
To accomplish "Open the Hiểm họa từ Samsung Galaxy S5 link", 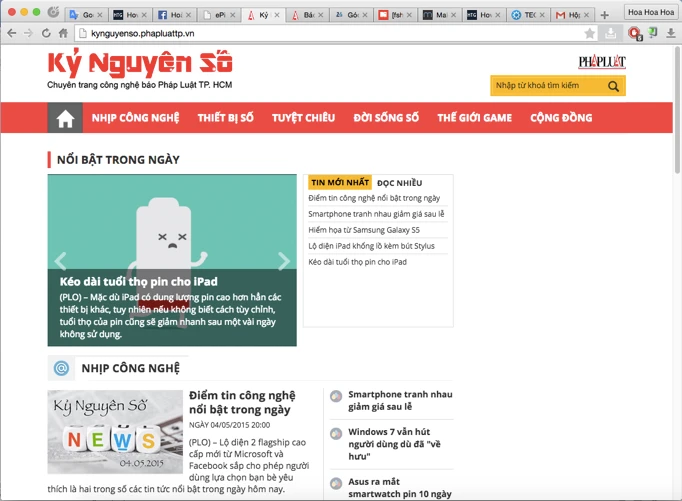I will 364,230.
